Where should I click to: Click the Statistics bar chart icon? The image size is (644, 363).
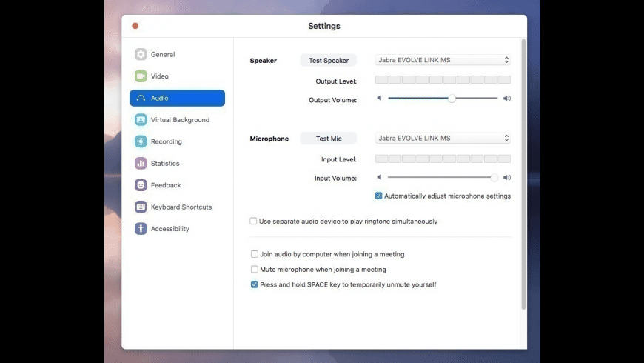pos(141,164)
